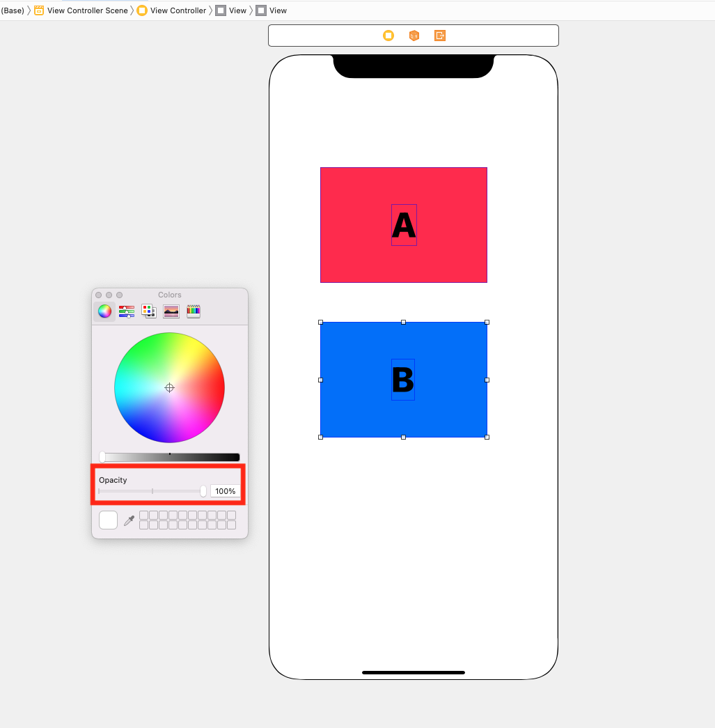
Task: Click the (Base) breadcrumb item
Action: (x=13, y=10)
